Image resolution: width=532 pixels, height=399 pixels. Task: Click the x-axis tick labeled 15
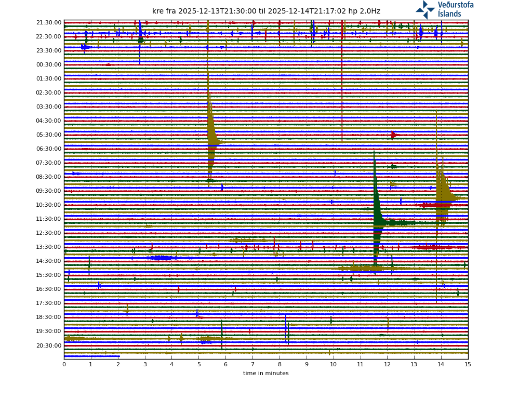[468, 365]
